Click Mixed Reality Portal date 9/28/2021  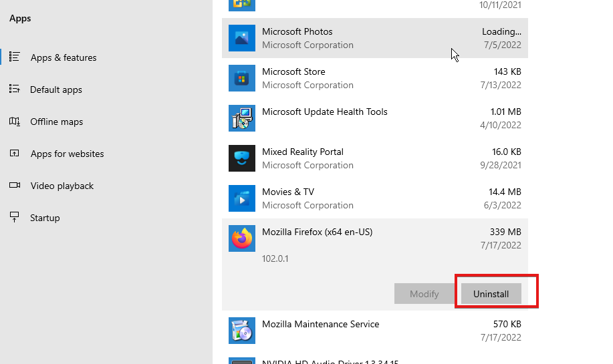501,165
